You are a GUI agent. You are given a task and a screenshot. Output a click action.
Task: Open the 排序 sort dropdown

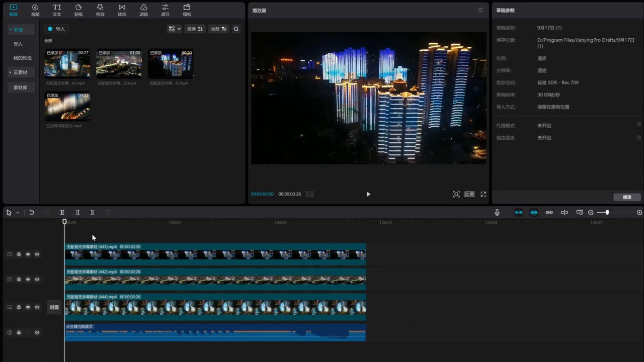pyautogui.click(x=195, y=29)
